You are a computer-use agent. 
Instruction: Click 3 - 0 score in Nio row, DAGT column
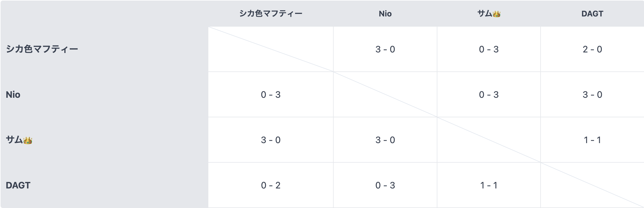592,95
